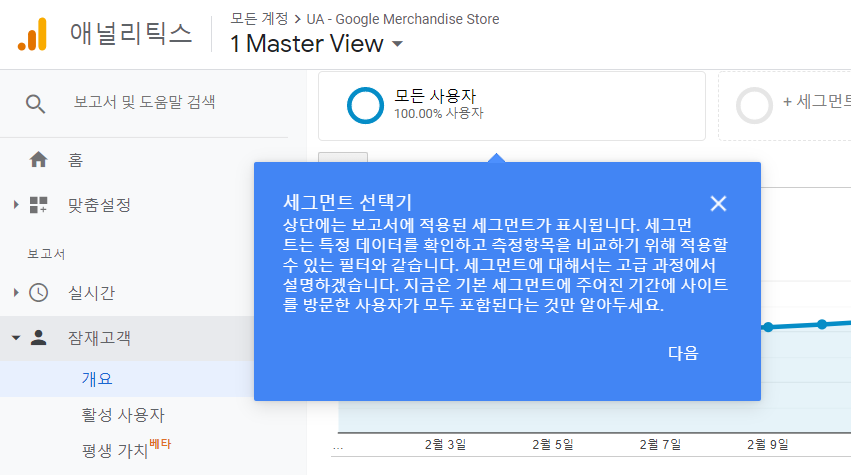Open the 홈 menu item
The height and width of the screenshot is (475, 851).
click(75, 160)
